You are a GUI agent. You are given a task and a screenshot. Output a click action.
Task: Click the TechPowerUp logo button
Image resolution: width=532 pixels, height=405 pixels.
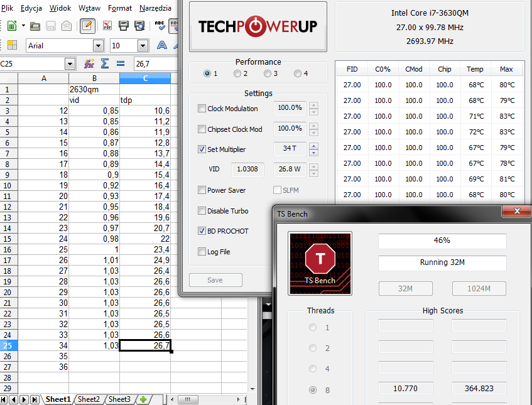[258, 26]
